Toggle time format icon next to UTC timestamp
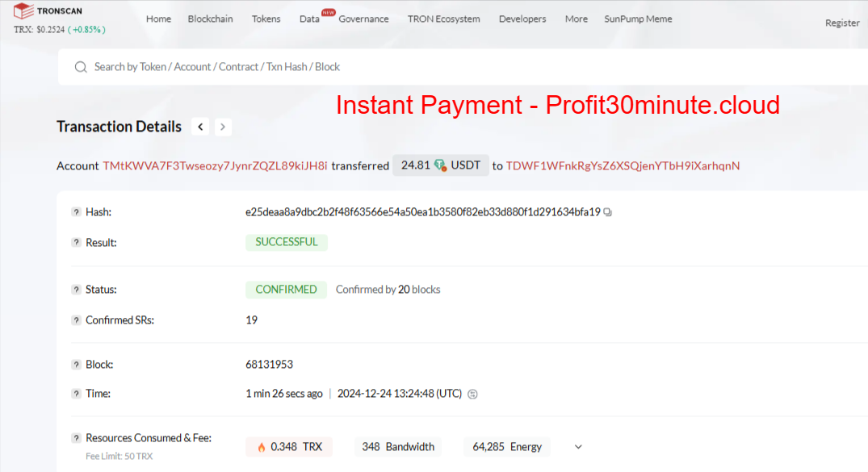868x472 pixels. click(x=472, y=394)
